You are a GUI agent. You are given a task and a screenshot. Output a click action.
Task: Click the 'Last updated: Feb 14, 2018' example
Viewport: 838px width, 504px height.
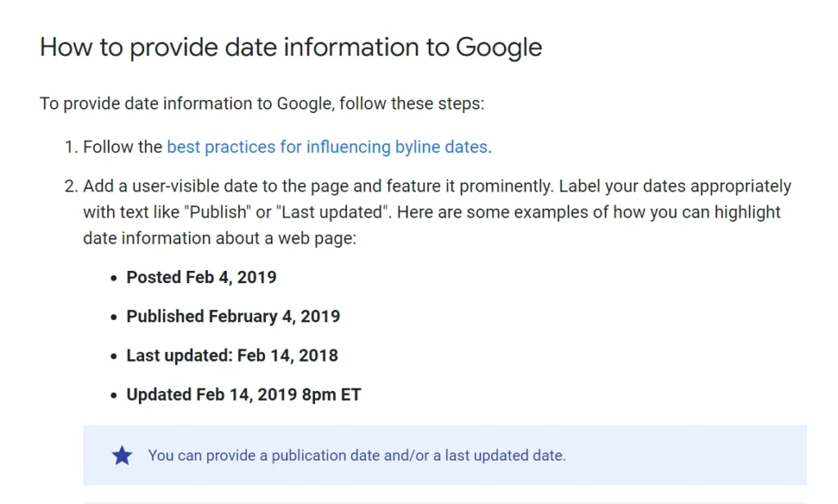[232, 355]
